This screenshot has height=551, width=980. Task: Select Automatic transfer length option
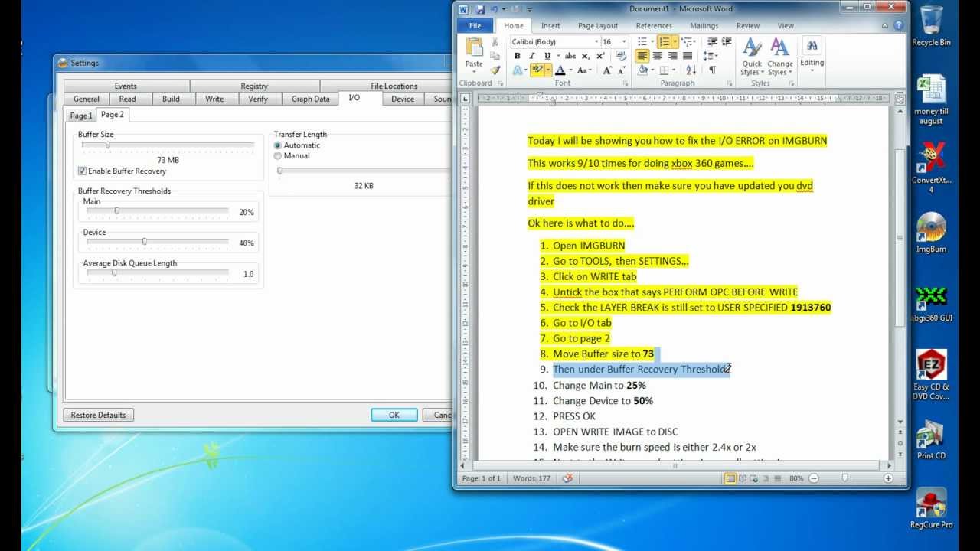click(x=278, y=145)
